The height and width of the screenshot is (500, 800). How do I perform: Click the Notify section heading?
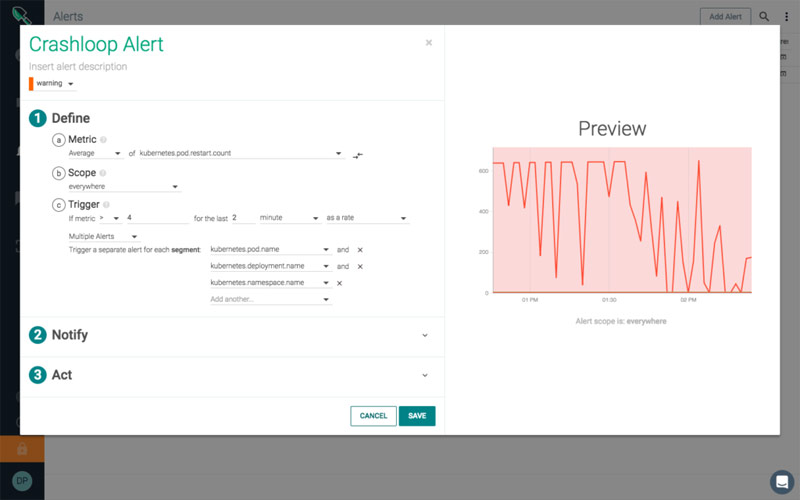pyautogui.click(x=69, y=335)
